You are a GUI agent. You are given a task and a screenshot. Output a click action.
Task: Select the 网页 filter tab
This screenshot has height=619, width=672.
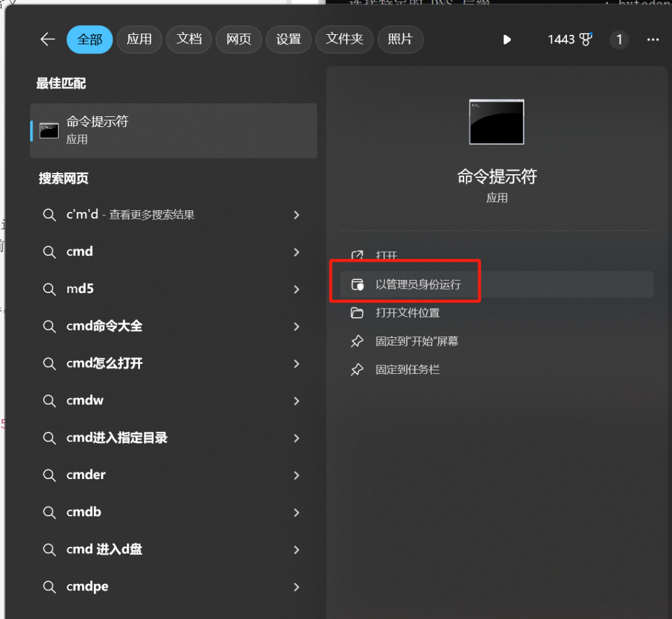[238, 39]
